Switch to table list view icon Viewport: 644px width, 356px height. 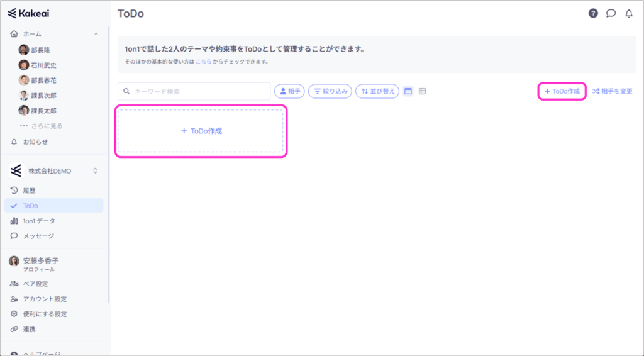pos(423,91)
